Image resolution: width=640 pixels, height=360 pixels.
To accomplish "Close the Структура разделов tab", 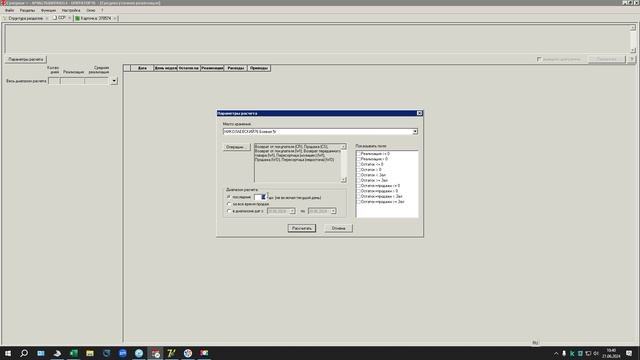I will pos(47,18).
